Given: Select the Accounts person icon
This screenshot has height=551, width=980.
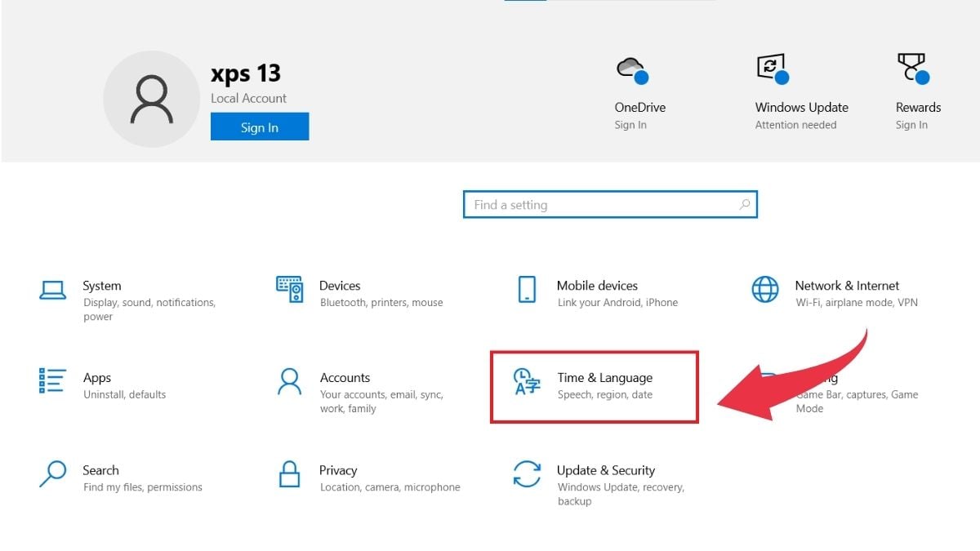Looking at the screenshot, I should 290,381.
